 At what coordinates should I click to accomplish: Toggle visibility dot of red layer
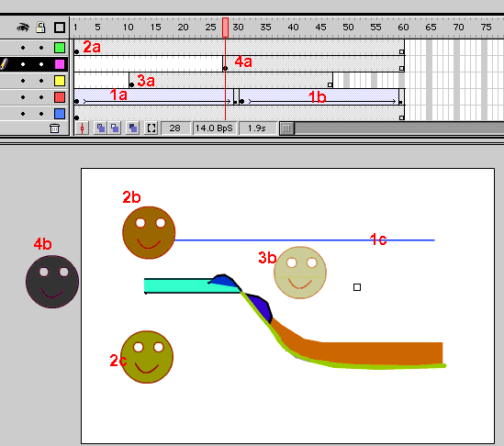[x=23, y=97]
